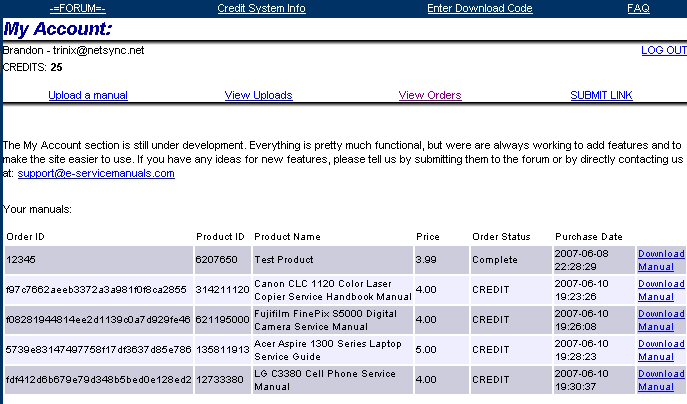The width and height of the screenshot is (687, 404).
Task: Open the FAQ page
Action: 638,8
